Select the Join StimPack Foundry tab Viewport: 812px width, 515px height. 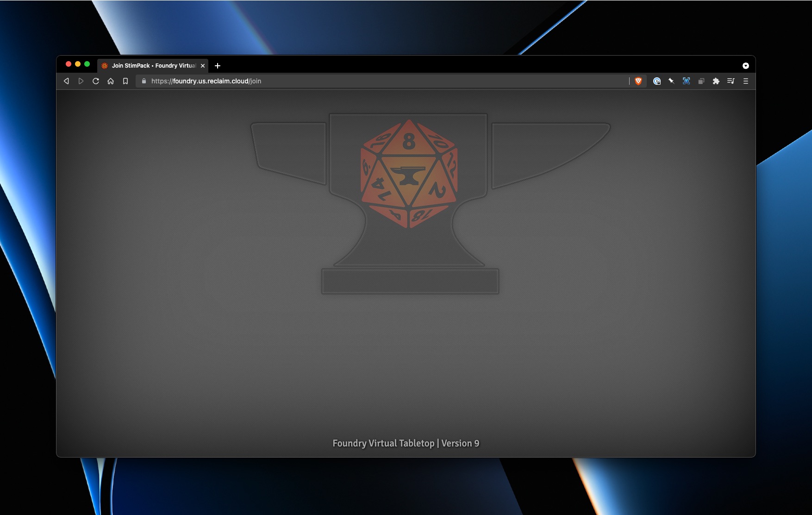click(x=153, y=66)
